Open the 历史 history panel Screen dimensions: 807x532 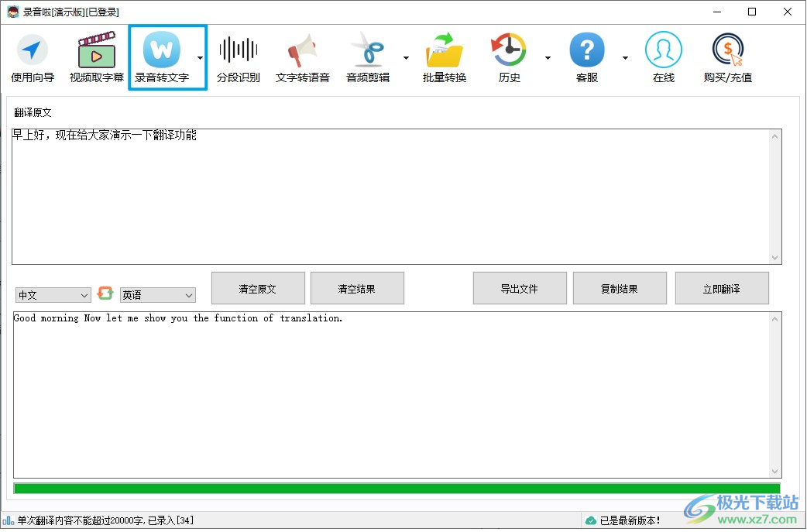click(x=510, y=57)
